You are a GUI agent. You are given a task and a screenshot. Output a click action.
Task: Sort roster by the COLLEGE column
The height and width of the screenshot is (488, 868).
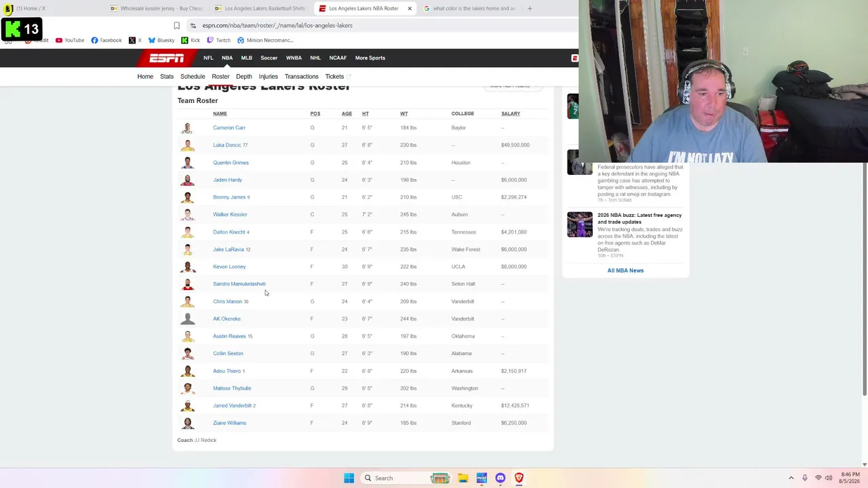pos(462,114)
